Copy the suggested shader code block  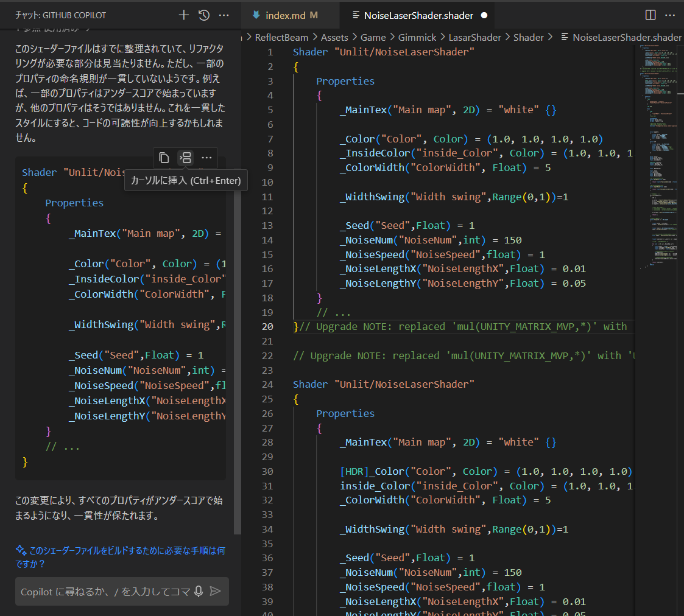tap(164, 158)
